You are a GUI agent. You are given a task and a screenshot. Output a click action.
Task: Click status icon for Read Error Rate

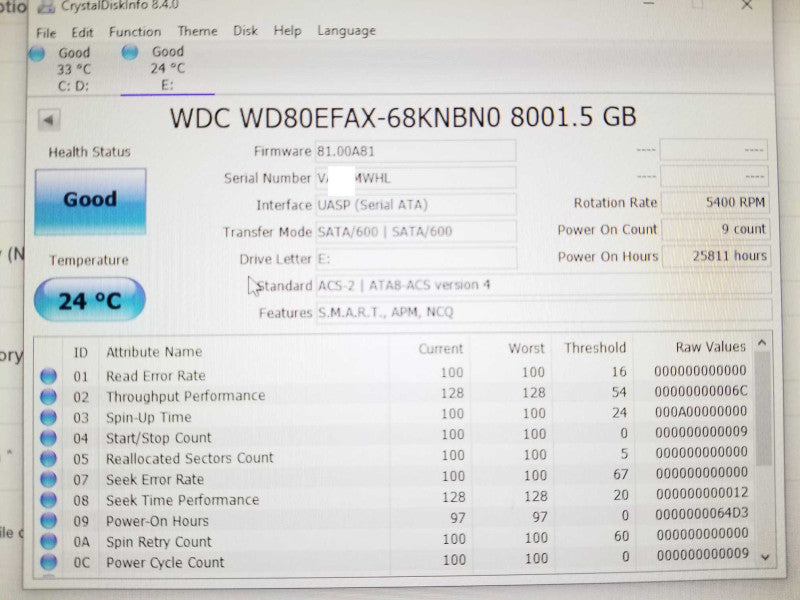click(x=48, y=376)
